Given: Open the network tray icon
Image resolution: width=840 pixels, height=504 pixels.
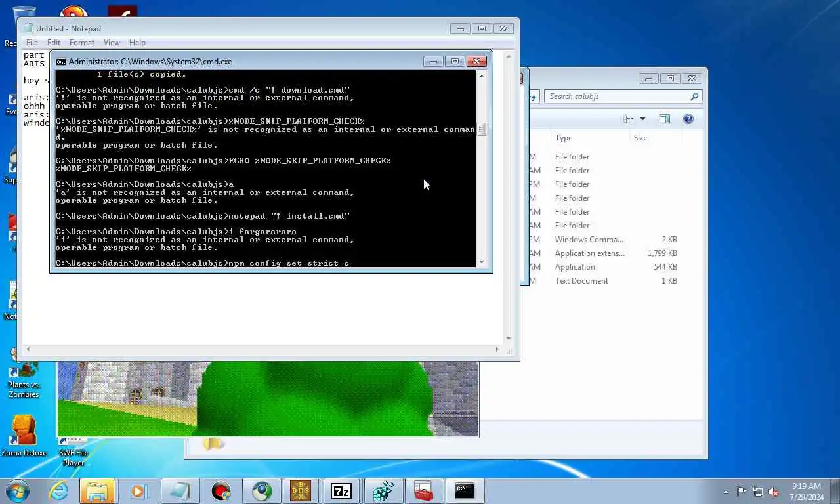Looking at the screenshot, I should click(758, 491).
